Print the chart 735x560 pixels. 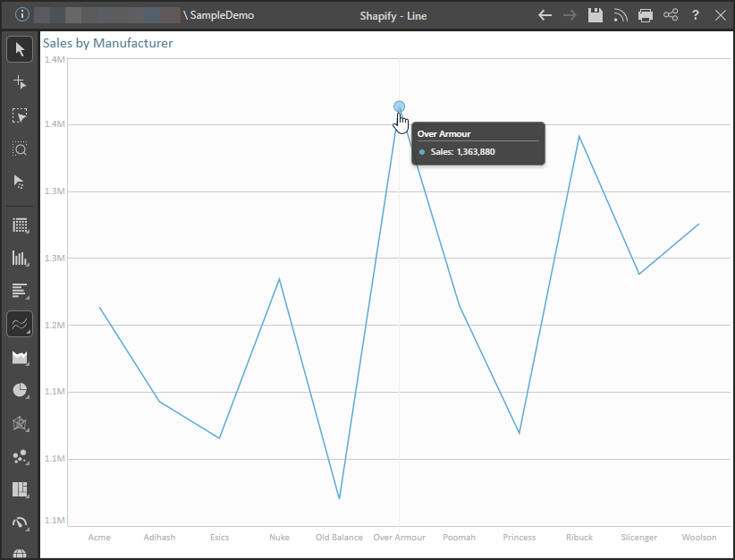pos(646,15)
